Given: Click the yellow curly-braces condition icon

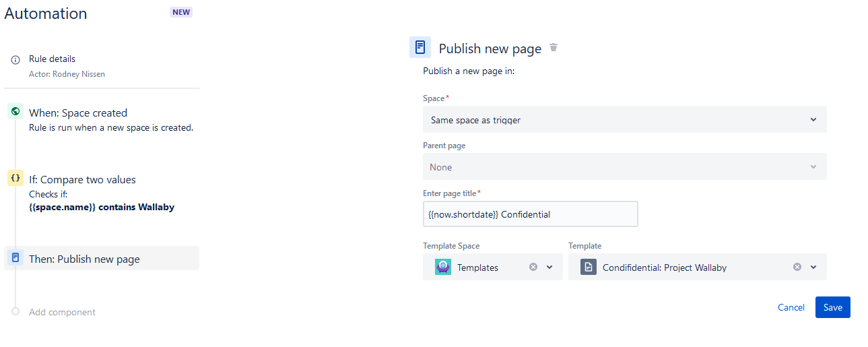Looking at the screenshot, I should point(15,178).
